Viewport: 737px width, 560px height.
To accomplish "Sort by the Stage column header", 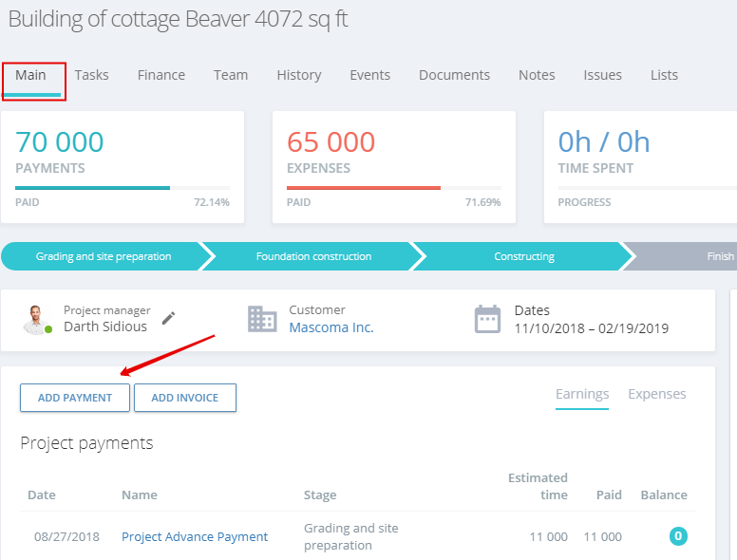I will [320, 495].
